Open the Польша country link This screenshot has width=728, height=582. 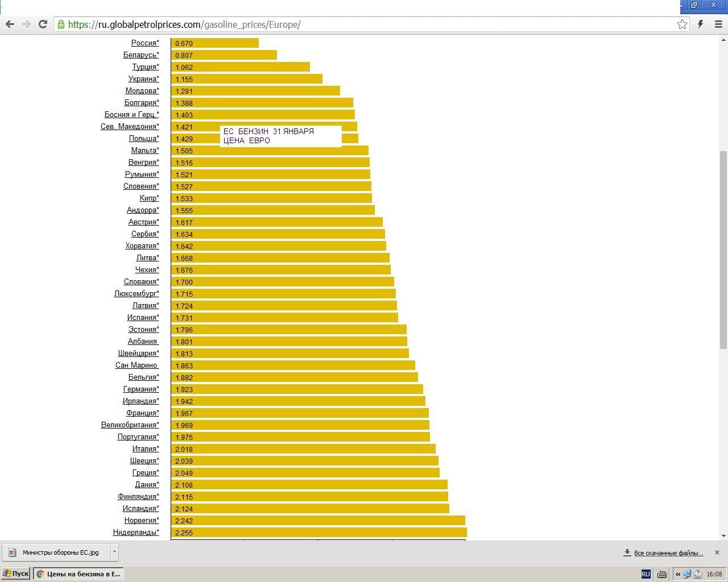[144, 138]
